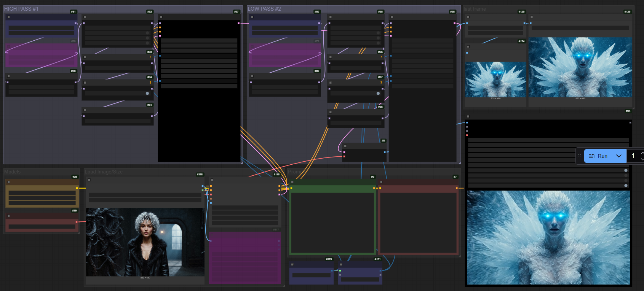Click the Run queue icon
Image resolution: width=644 pixels, height=291 pixels.
click(591, 156)
